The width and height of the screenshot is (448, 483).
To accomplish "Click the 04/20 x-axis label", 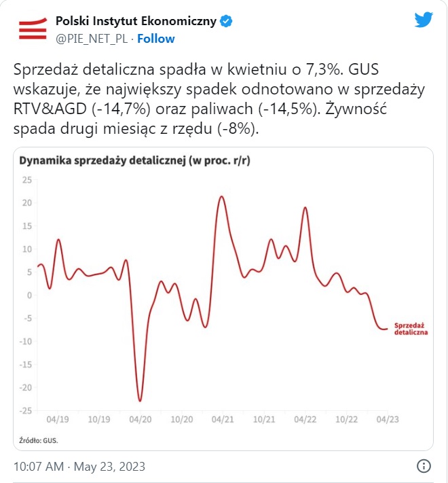I will [x=140, y=420].
